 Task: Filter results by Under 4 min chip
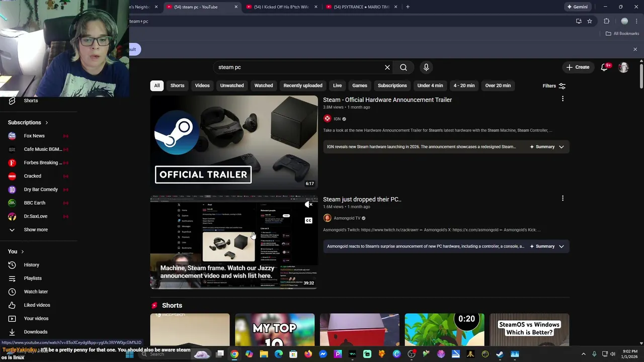430,85
